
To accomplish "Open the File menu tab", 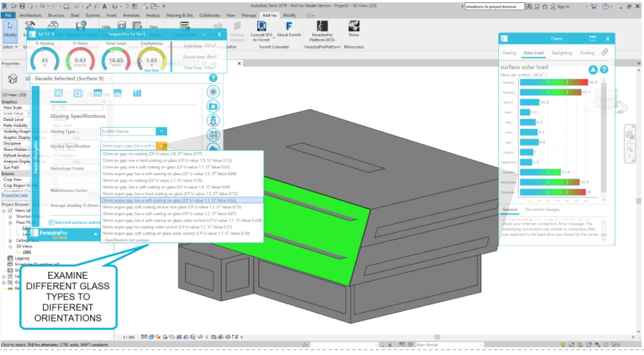I will tap(8, 15).
